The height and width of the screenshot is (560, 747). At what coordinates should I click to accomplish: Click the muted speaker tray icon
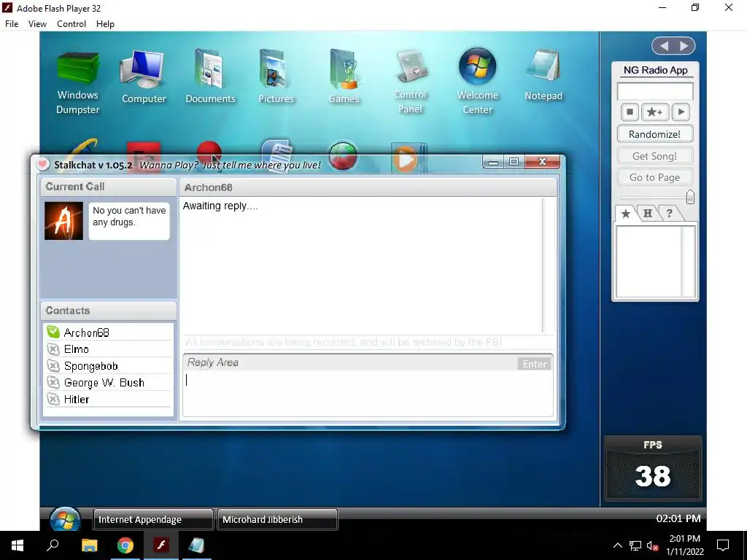[x=652, y=545]
